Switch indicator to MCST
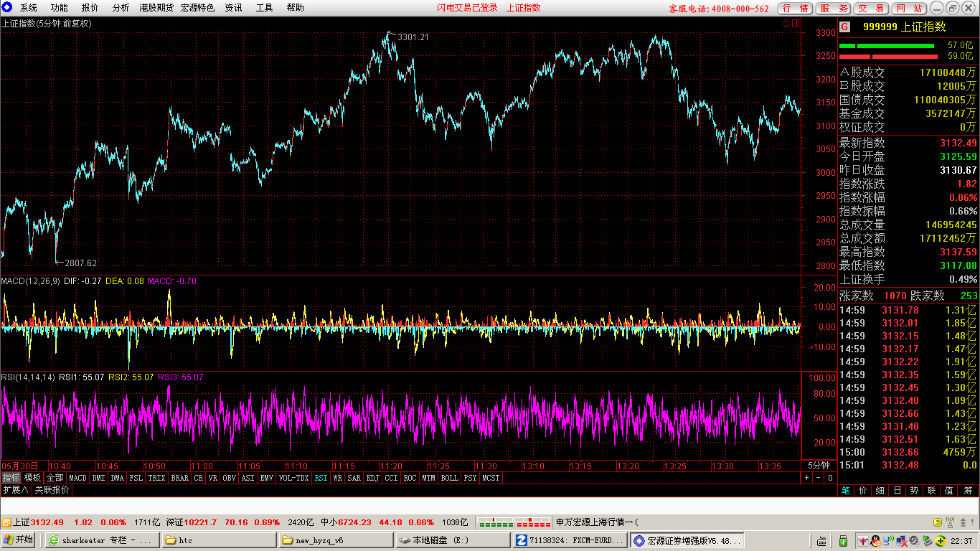 tap(491, 478)
